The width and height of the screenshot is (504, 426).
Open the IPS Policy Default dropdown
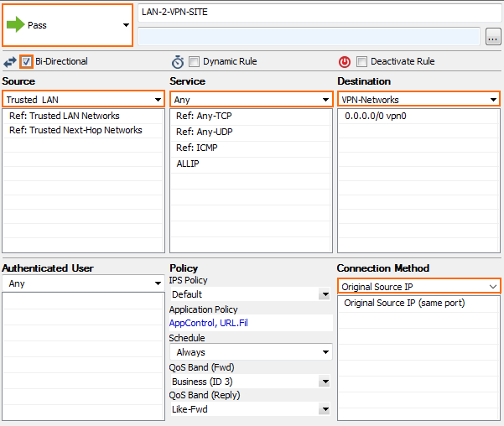click(x=251, y=294)
